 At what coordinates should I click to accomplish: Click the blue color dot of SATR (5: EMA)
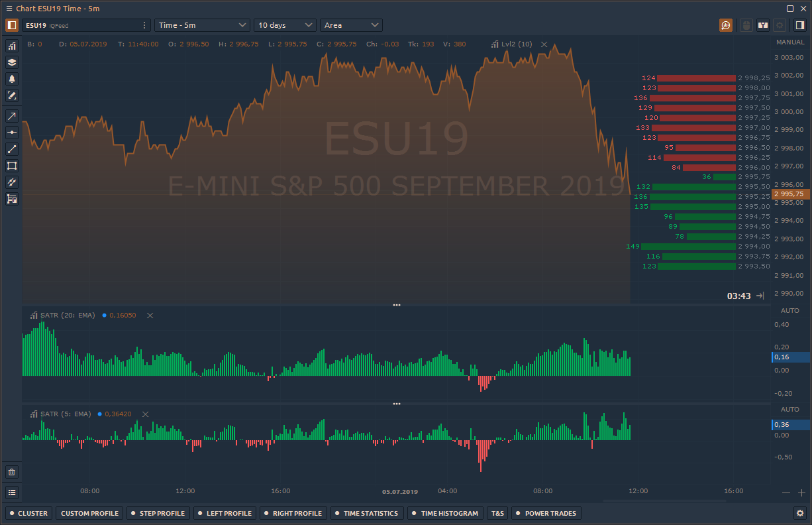point(99,414)
